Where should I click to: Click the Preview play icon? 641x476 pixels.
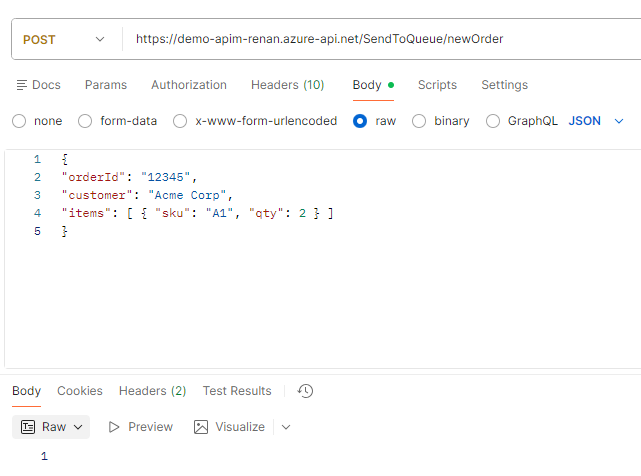click(x=114, y=427)
